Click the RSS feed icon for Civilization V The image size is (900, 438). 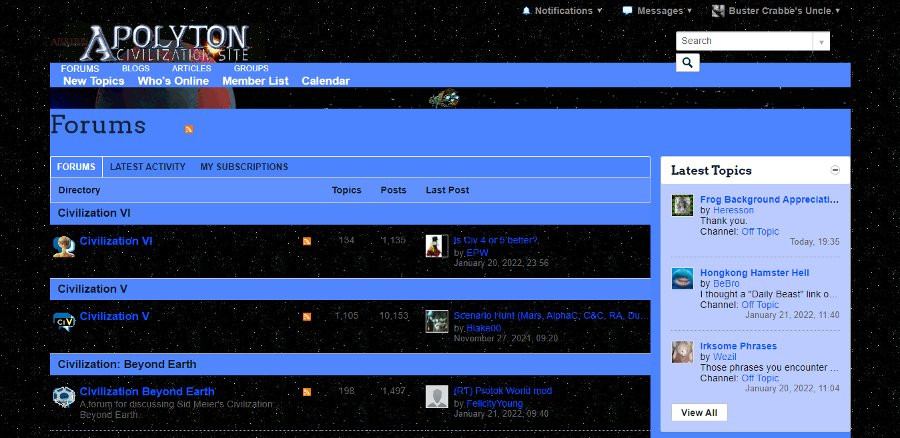click(307, 317)
